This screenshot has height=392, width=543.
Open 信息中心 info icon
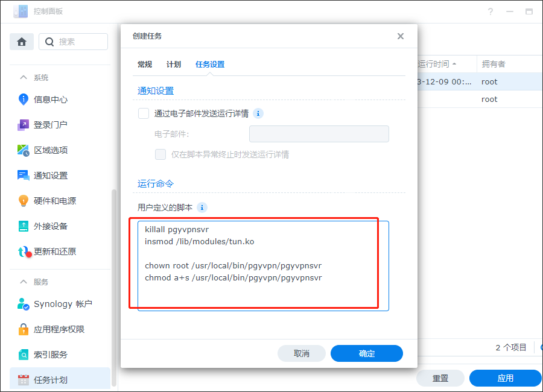(x=23, y=100)
